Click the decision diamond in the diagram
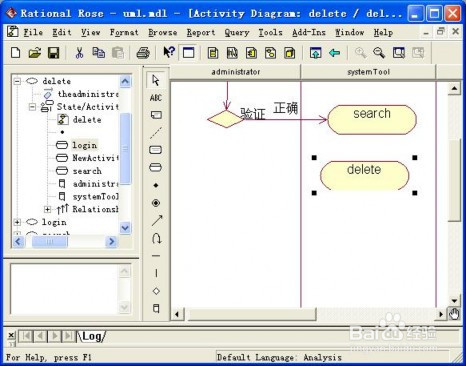Image resolution: width=466 pixels, height=366 pixels. pos(226,119)
